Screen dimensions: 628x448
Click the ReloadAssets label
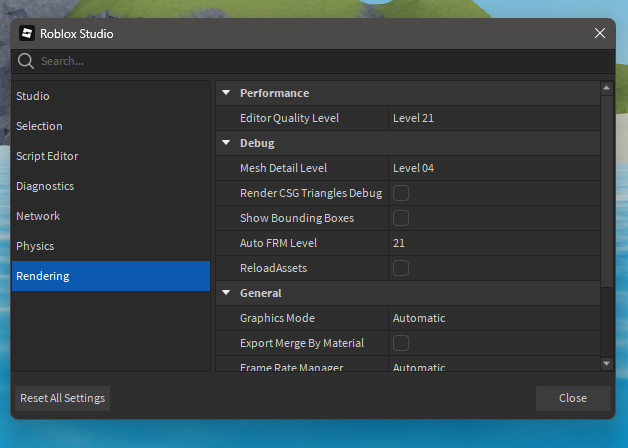point(274,268)
